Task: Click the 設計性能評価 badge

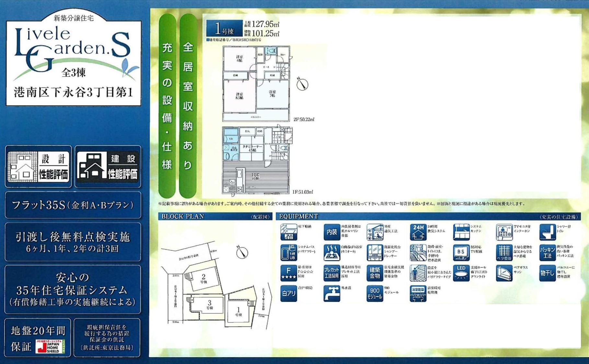Action: point(39,166)
